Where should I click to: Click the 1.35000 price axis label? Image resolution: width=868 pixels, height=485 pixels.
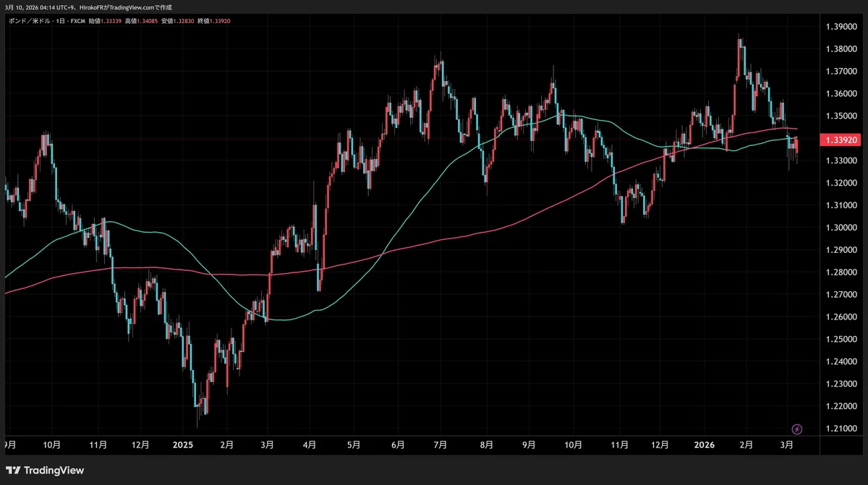840,116
